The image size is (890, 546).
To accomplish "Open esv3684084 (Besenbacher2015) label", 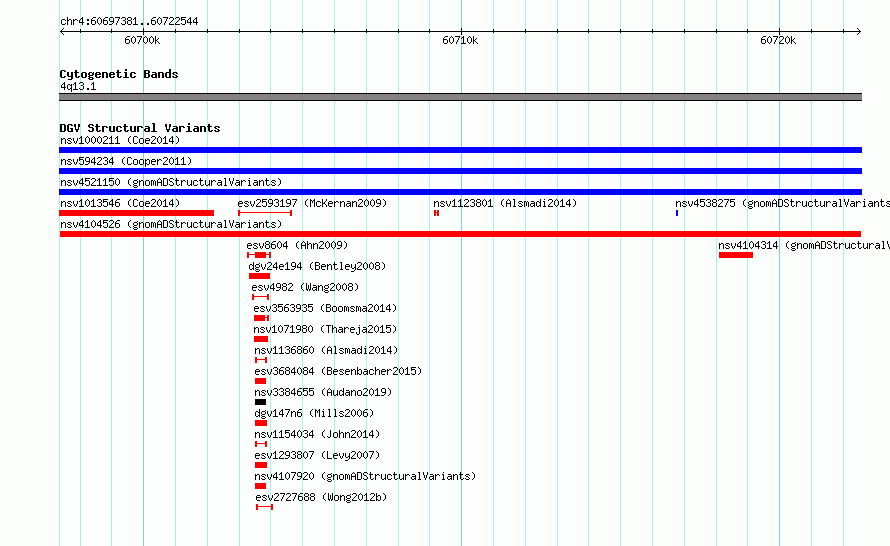I will click(x=338, y=371).
